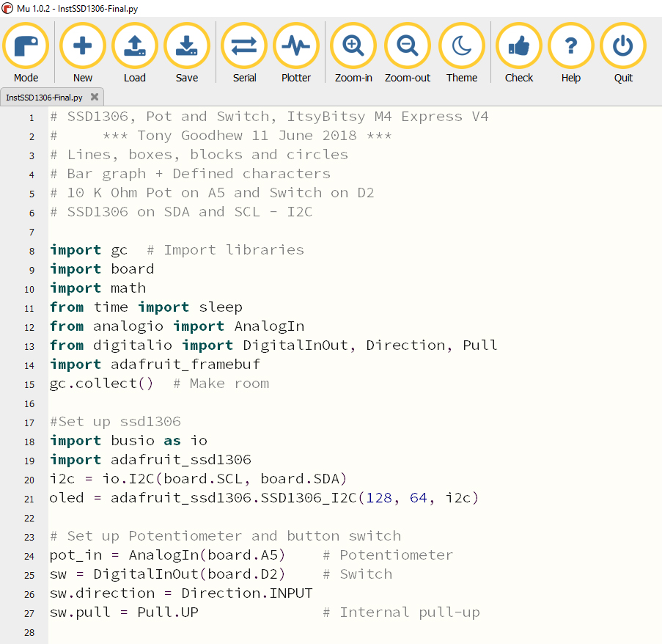The width and height of the screenshot is (662, 644).
Task: Save the current script with the Save icon
Action: coord(186,45)
